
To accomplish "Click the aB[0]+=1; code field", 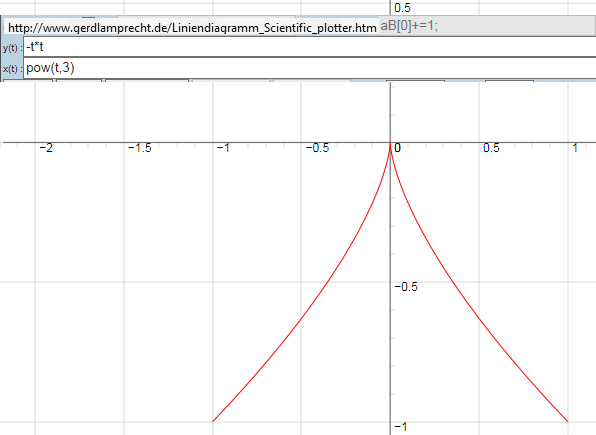I will point(487,26).
